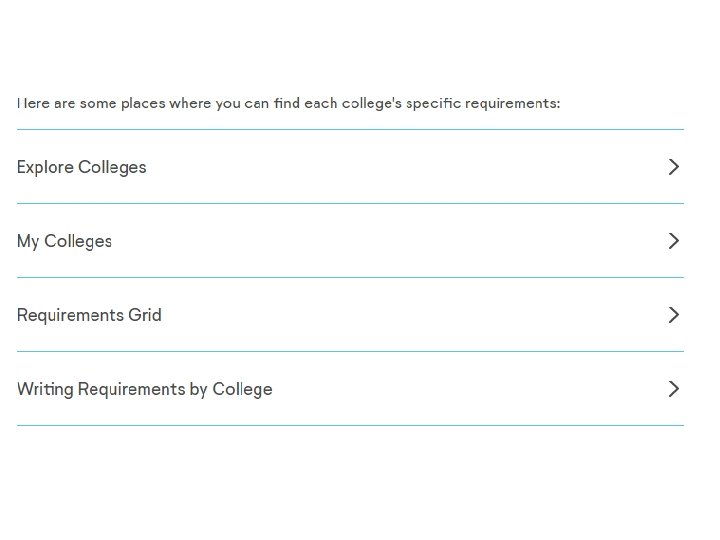The image size is (720, 540).
Task: Click the word "Explore" in the first row
Action: pos(45,167)
